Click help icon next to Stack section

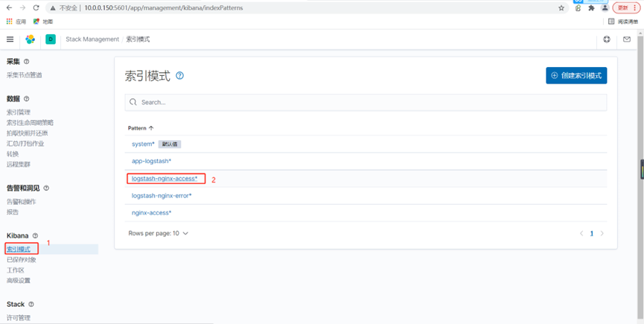[31, 305]
